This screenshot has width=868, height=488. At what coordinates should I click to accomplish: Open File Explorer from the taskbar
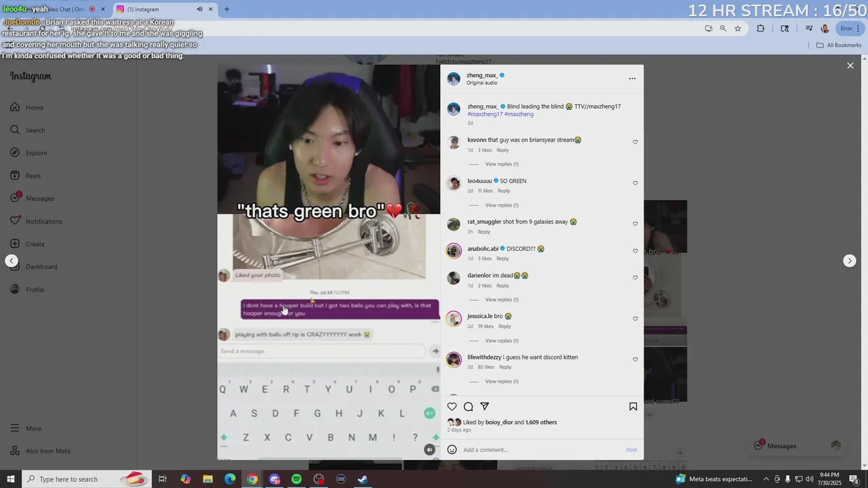coord(208,479)
